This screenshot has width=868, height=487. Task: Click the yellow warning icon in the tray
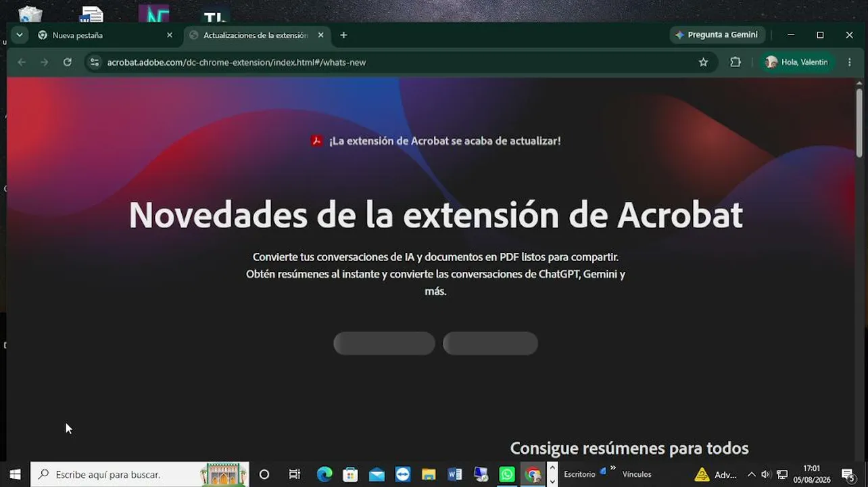click(x=702, y=474)
